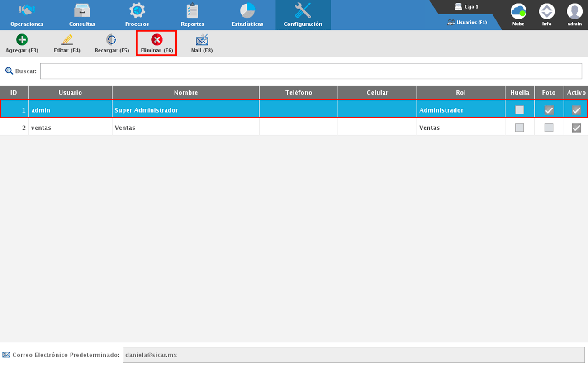Delete selected user with Eliminar (F6)
The image size is (588, 366).
coord(156,40)
